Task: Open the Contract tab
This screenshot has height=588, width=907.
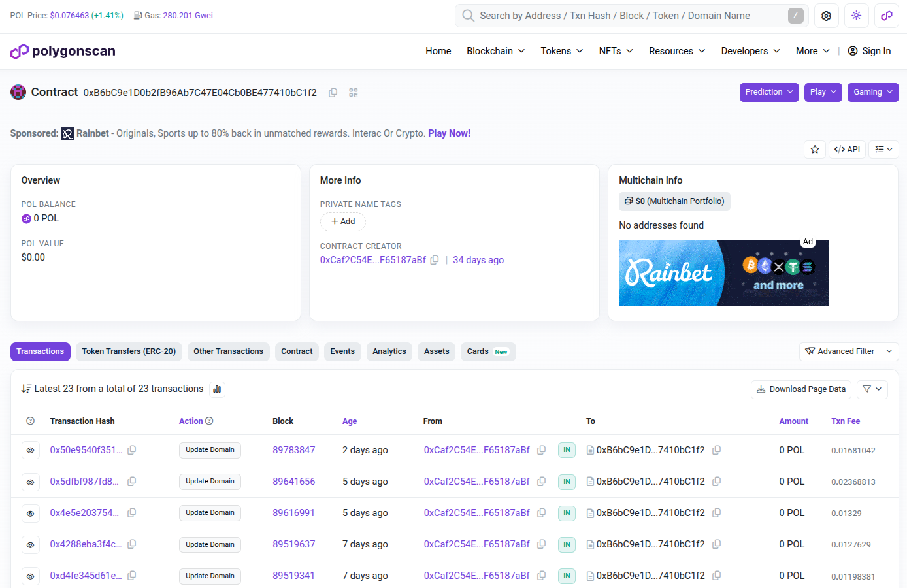Action: click(297, 351)
